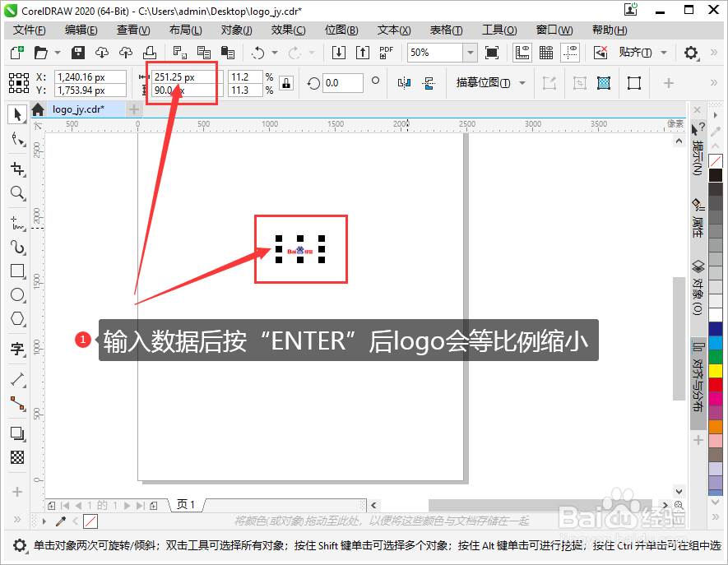Select the Pick tool
Image resolution: width=728 pixels, height=565 pixels.
(17, 114)
